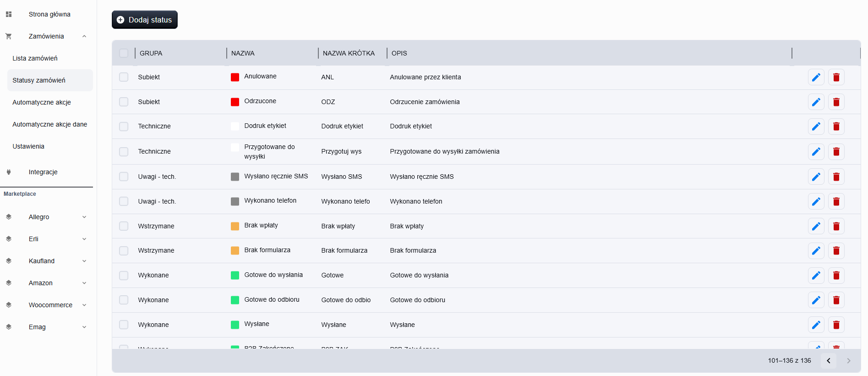Select Statusy zamówień menu item

[50, 80]
